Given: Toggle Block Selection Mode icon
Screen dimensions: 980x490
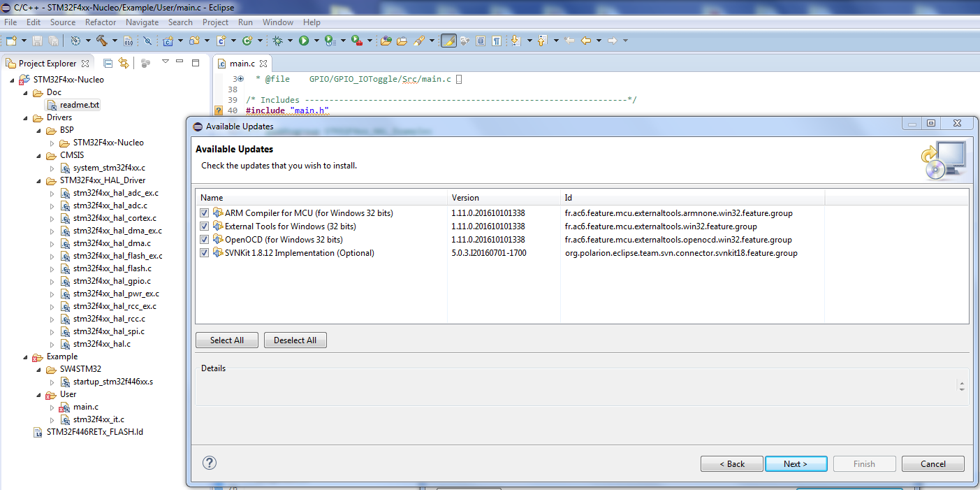Looking at the screenshot, I should click(x=481, y=41).
